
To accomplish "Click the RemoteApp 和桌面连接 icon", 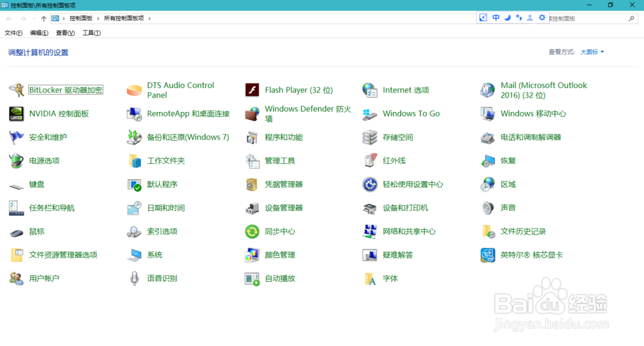I will coord(135,114).
